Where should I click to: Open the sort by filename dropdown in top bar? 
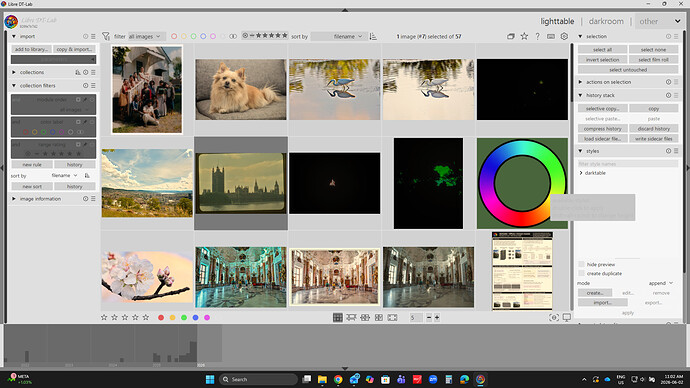click(x=338, y=37)
